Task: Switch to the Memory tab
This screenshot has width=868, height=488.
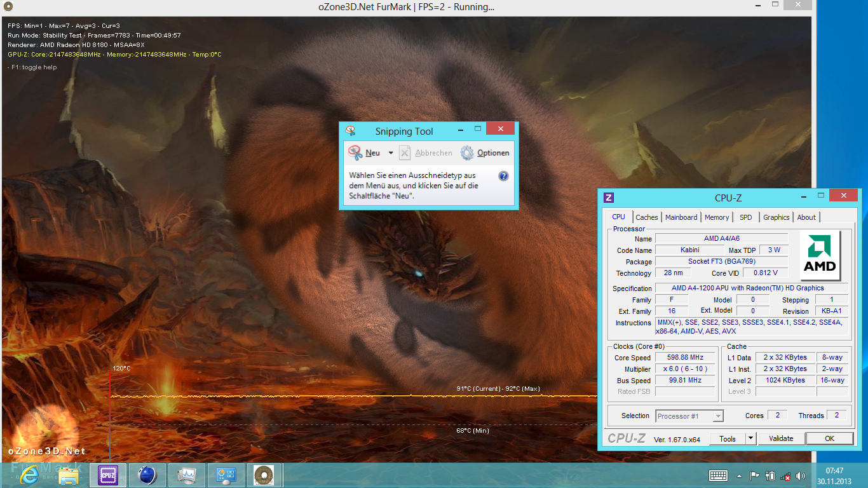Action: tap(717, 217)
